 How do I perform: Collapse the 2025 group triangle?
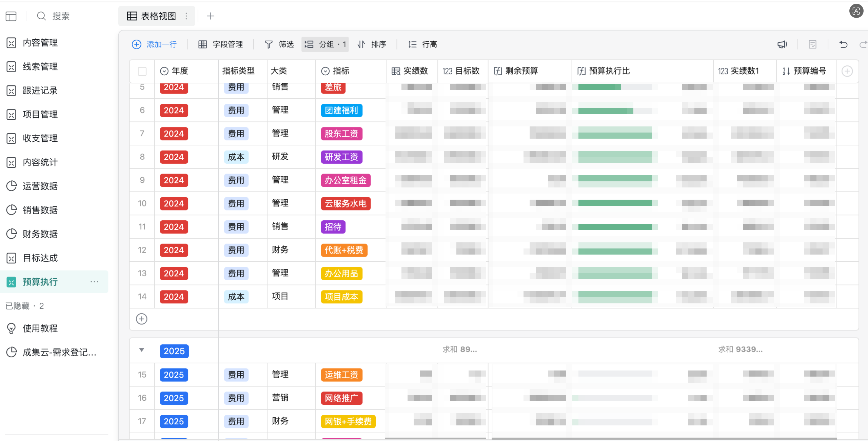(x=141, y=350)
